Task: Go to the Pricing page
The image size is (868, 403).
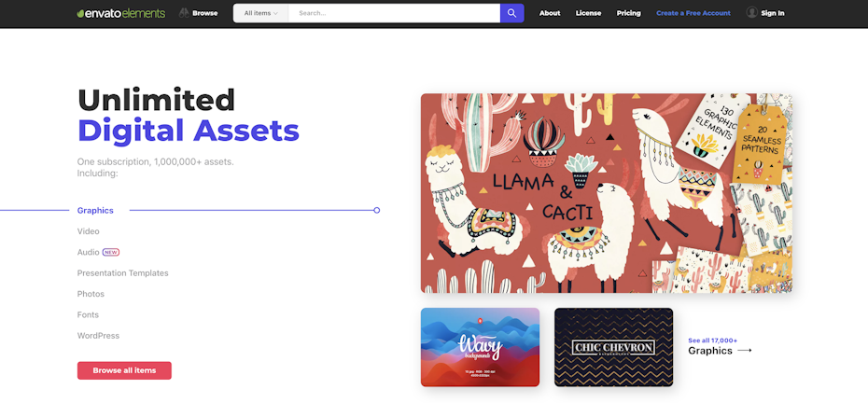Action: 629,13
